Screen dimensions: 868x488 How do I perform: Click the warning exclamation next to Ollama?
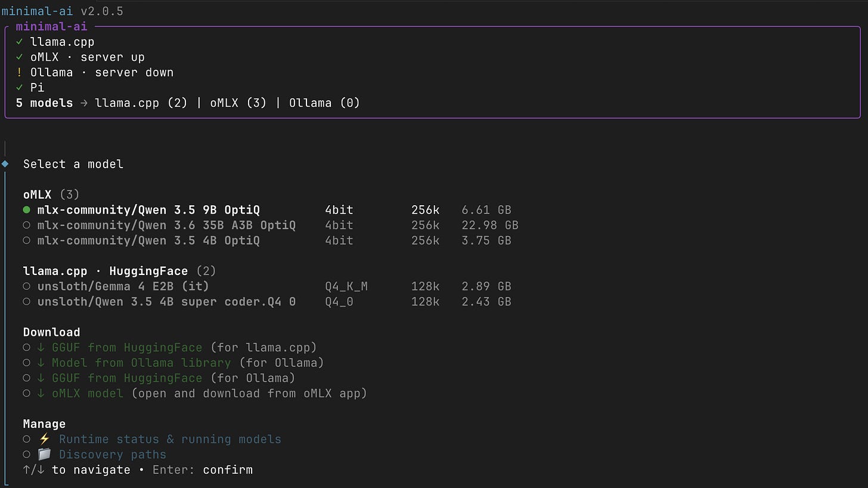pos(20,72)
